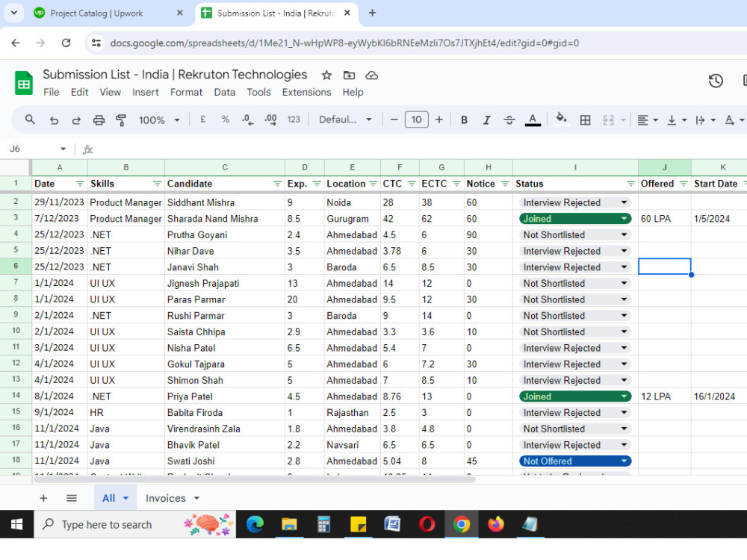Open Windows Start menu

coord(16,524)
